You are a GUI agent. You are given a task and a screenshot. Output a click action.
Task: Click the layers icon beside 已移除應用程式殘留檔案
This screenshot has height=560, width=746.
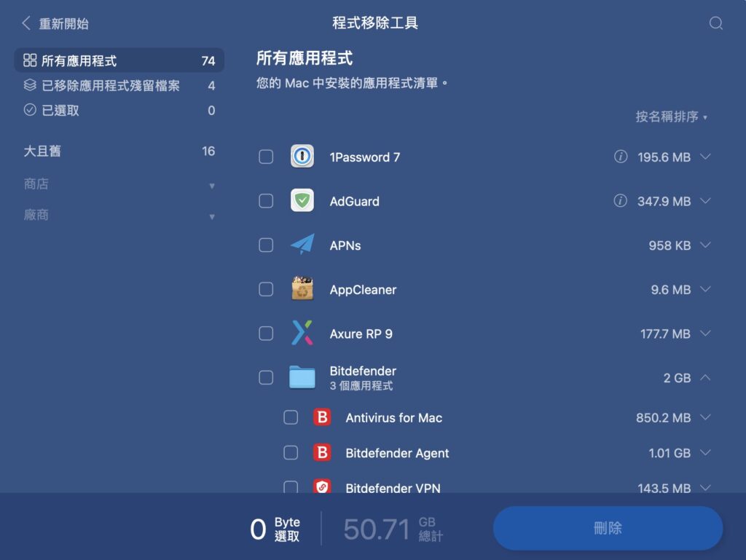30,85
